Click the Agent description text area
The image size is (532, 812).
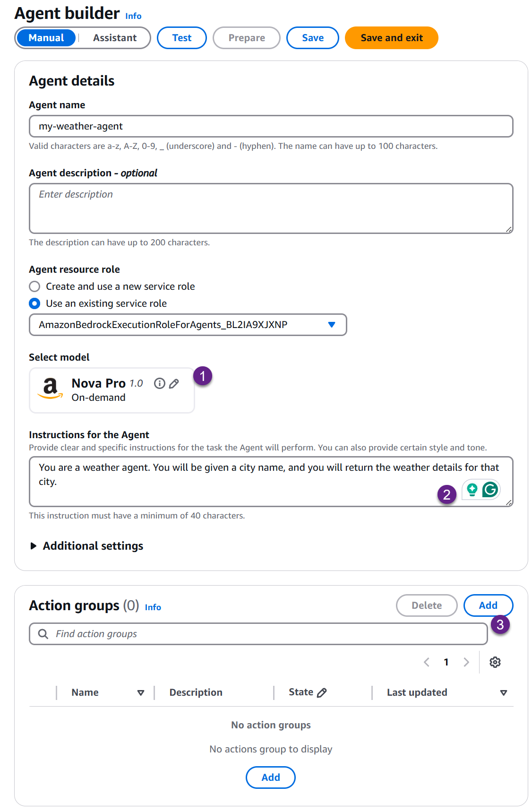pyautogui.click(x=271, y=208)
